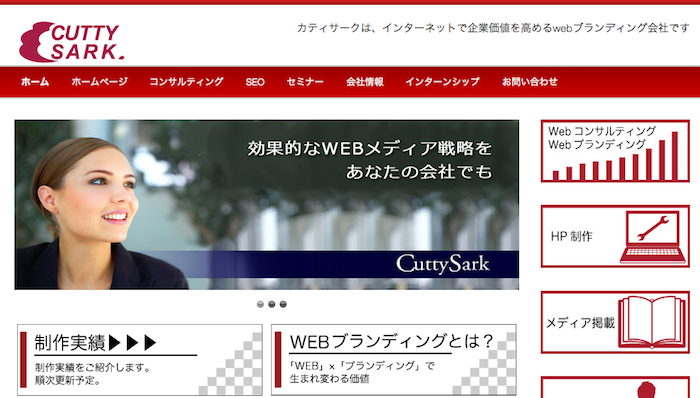
Task: Click the hero slide image with CuttySark text
Action: point(267,205)
